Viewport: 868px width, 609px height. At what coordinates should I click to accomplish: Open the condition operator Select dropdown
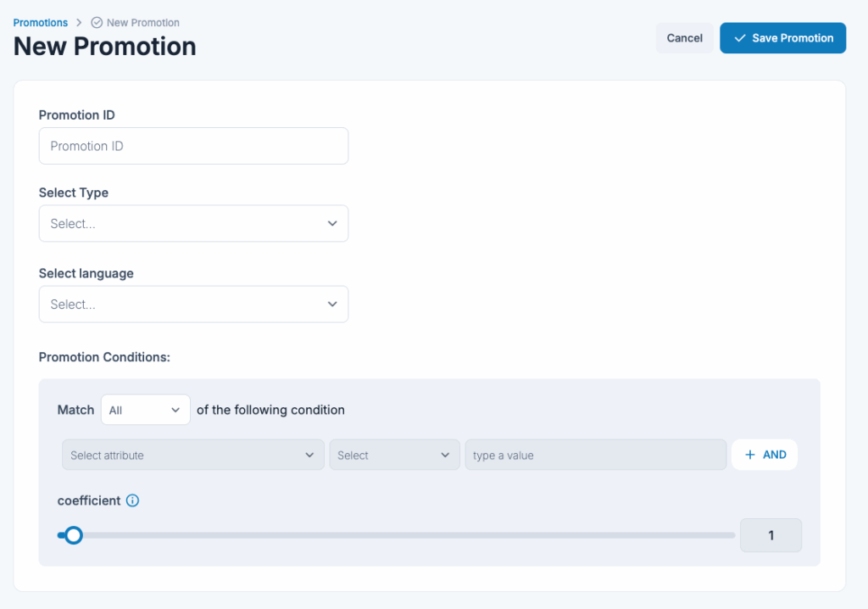pyautogui.click(x=394, y=455)
